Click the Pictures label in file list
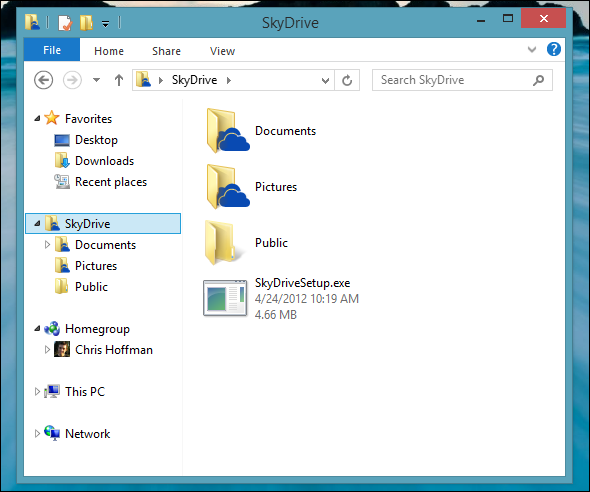The image size is (590, 492). click(x=276, y=187)
